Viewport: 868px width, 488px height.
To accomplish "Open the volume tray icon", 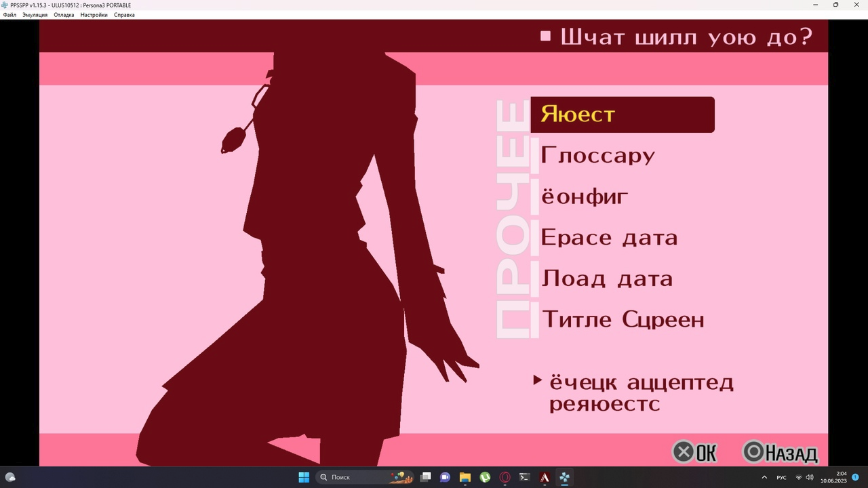I will [x=809, y=477].
